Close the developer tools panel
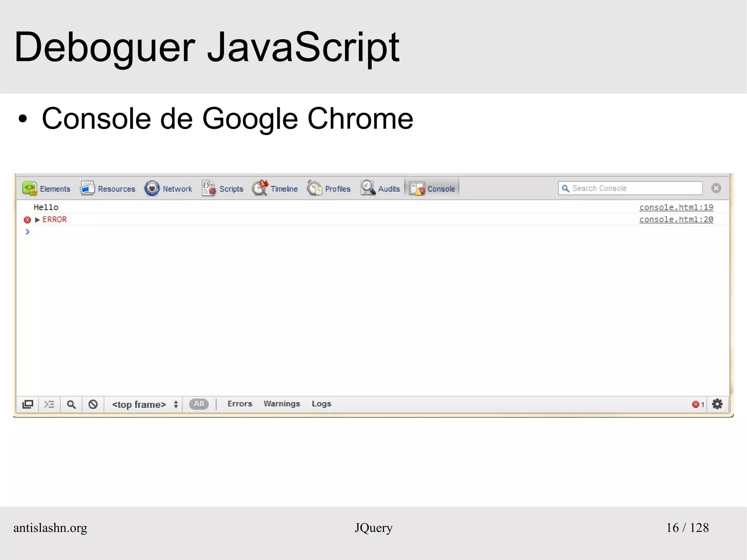747x560 pixels. coord(716,188)
